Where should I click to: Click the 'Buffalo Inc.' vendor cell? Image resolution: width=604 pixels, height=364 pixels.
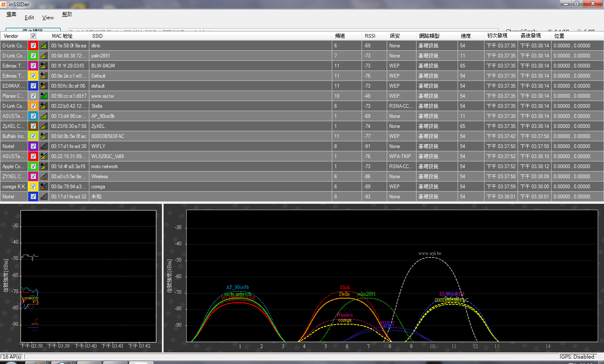[x=14, y=136]
